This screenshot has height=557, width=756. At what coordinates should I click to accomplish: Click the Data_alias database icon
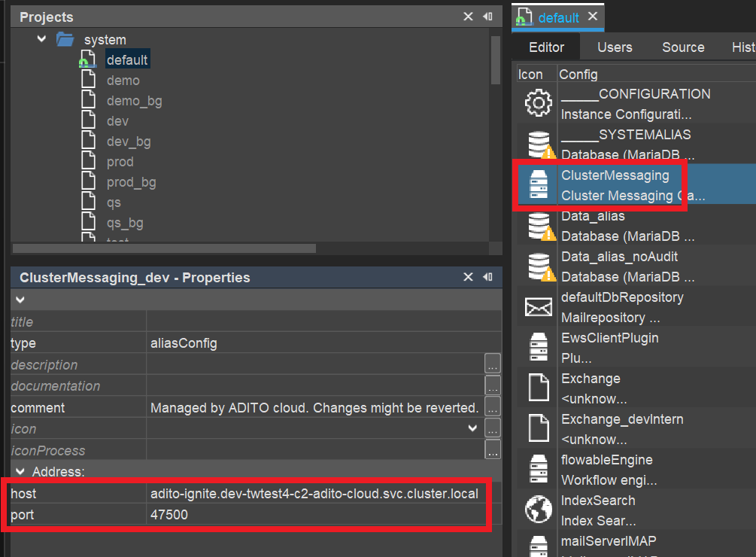click(x=538, y=224)
